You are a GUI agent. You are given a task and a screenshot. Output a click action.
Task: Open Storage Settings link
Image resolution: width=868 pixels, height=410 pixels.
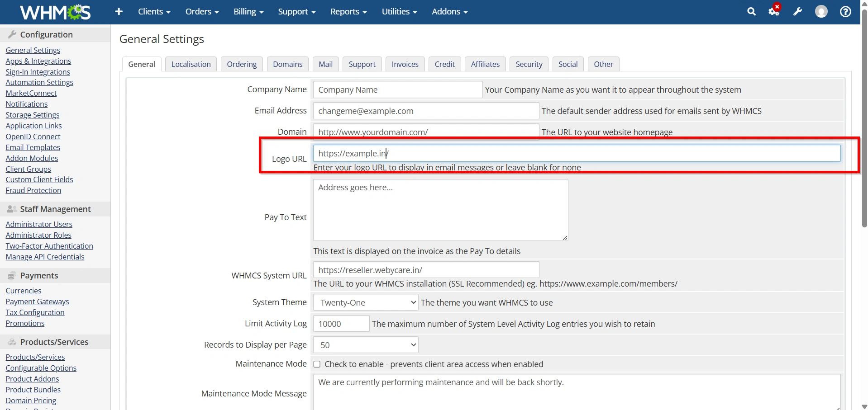(33, 115)
